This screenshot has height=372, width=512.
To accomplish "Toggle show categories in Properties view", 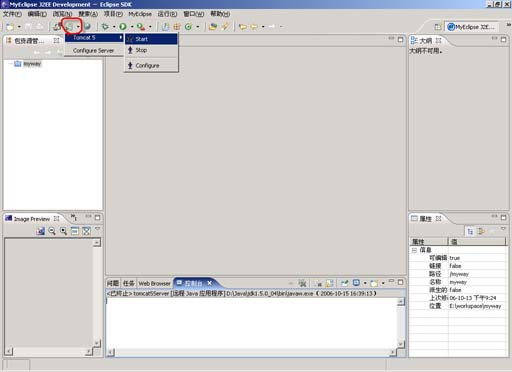I will [x=470, y=231].
